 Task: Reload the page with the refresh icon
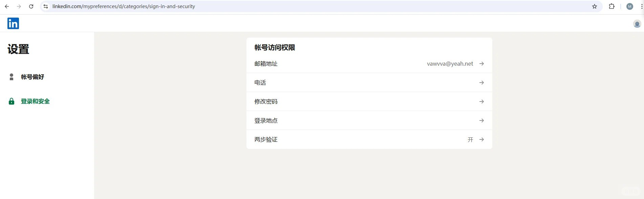point(31,6)
